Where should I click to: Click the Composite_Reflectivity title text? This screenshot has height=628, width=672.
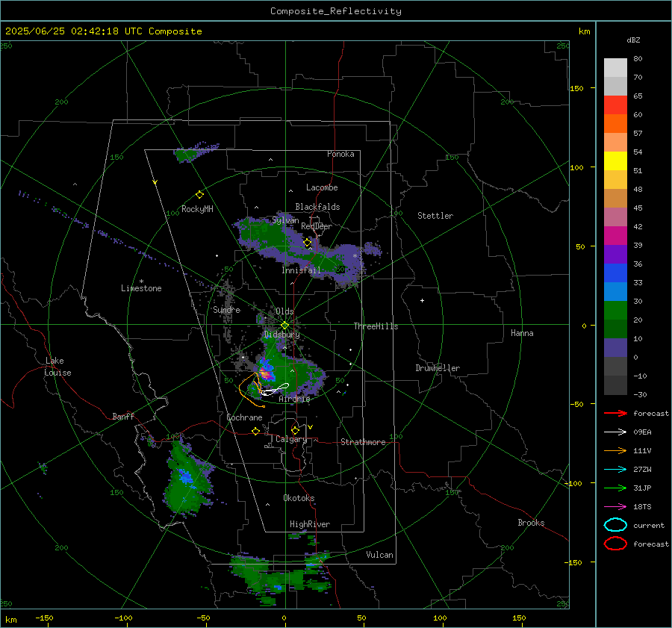[335, 11]
